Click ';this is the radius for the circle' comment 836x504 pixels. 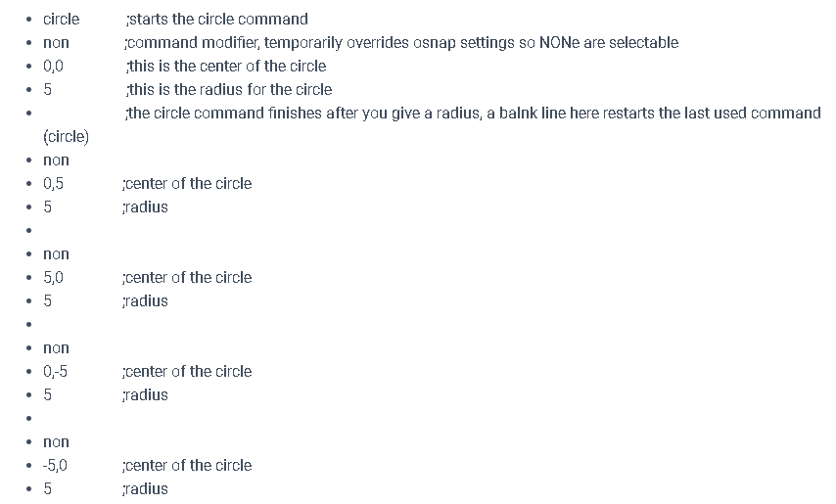coord(229,89)
